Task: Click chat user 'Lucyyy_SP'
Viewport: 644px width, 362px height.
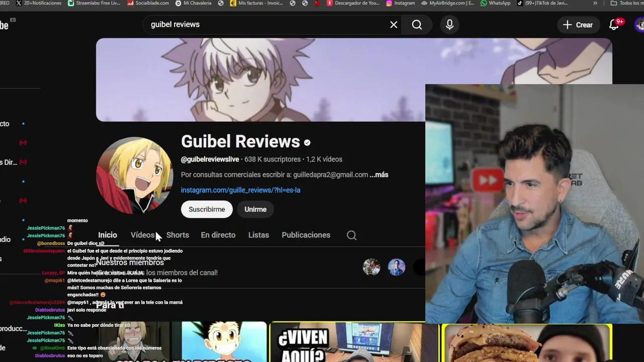Action: tap(53, 273)
